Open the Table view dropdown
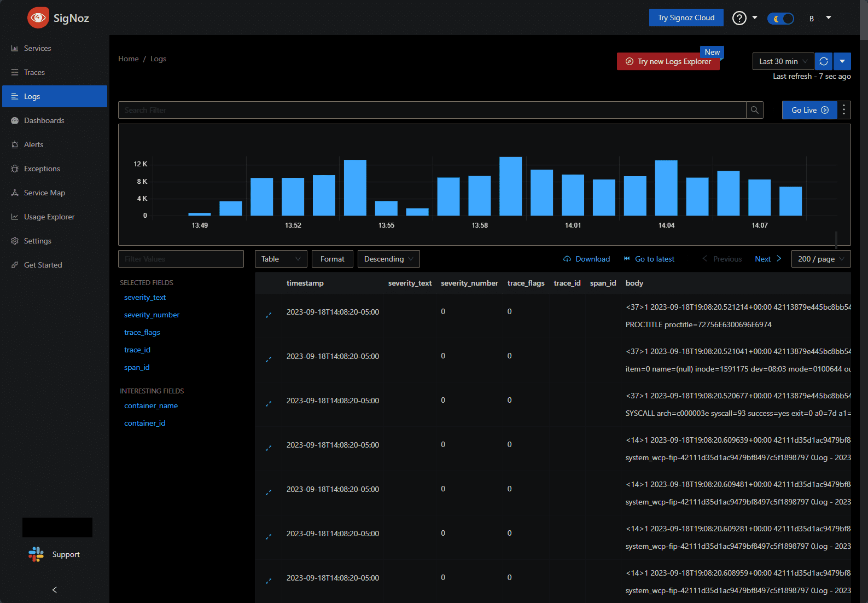This screenshot has height=603, width=868. [281, 259]
